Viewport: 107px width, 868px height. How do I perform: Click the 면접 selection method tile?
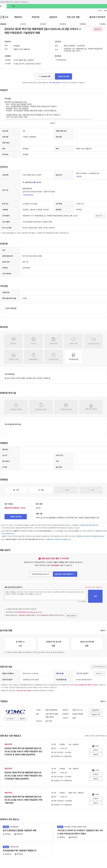(41, 490)
